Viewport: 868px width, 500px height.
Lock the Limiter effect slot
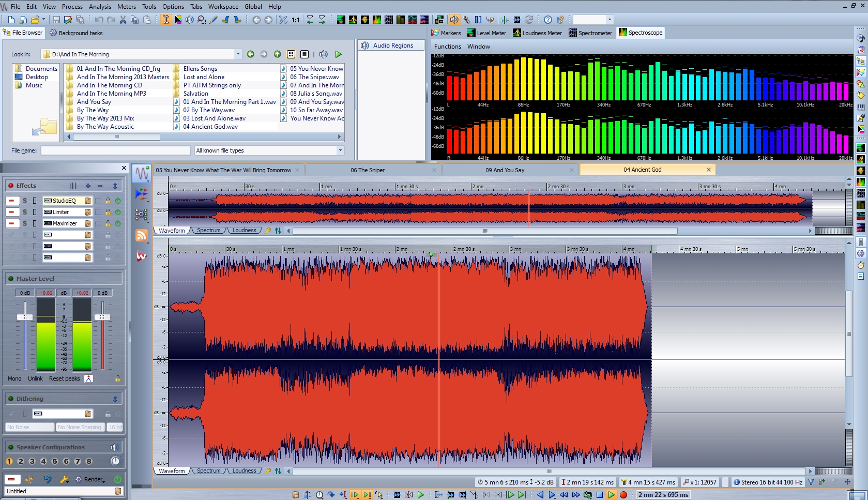(x=108, y=212)
